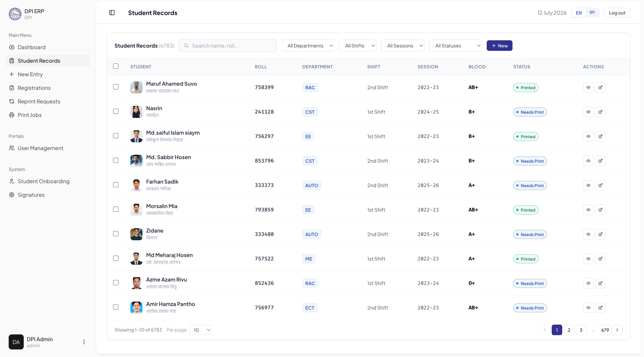
Task: Edit Nasrin's record with the pencil icon
Action: click(600, 112)
